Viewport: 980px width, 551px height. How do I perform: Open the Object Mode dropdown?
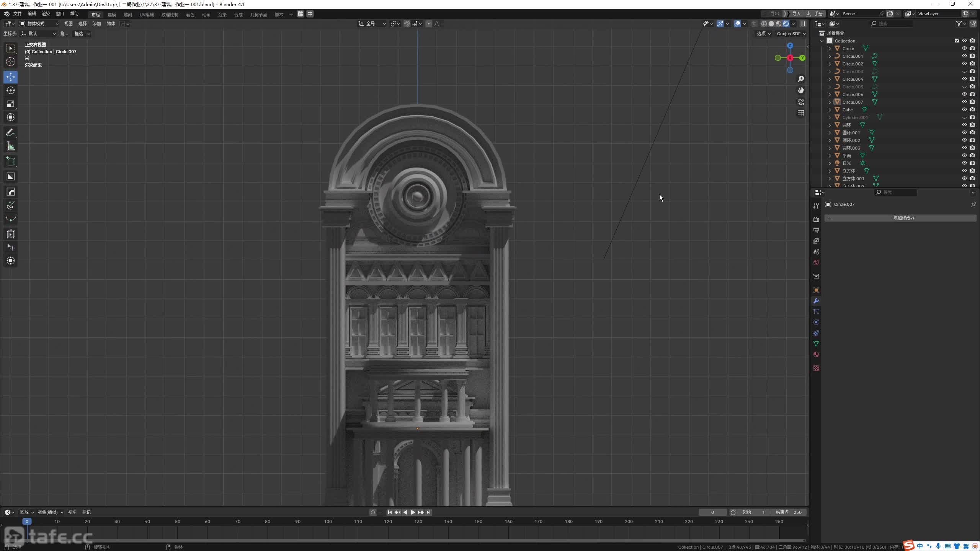point(39,24)
